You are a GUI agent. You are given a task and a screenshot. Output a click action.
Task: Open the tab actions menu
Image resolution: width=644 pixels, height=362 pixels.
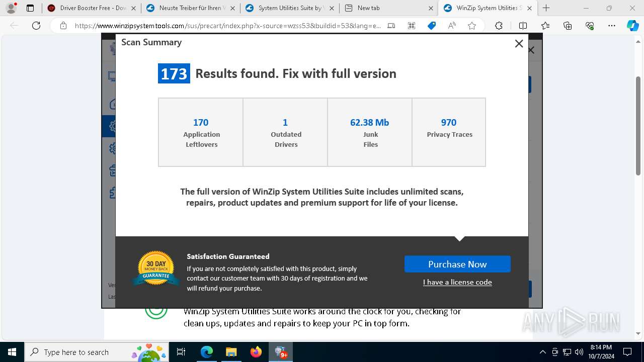point(30,8)
